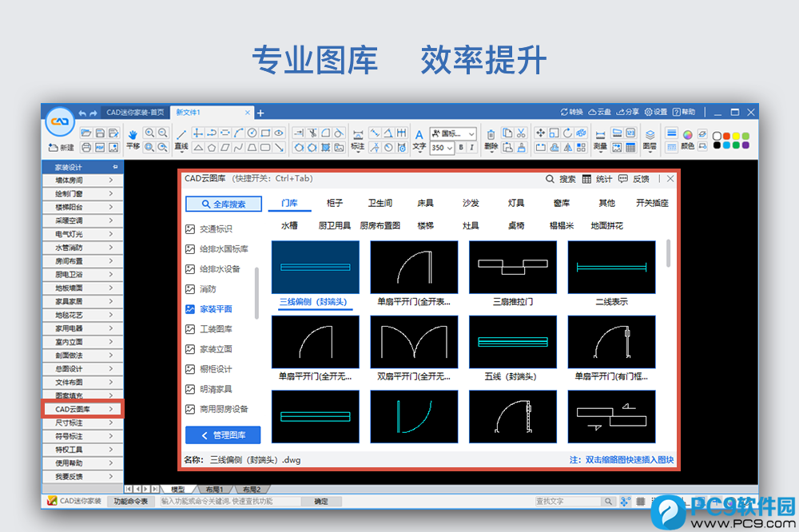
Task: Open 设置 in the title bar
Action: 656,112
